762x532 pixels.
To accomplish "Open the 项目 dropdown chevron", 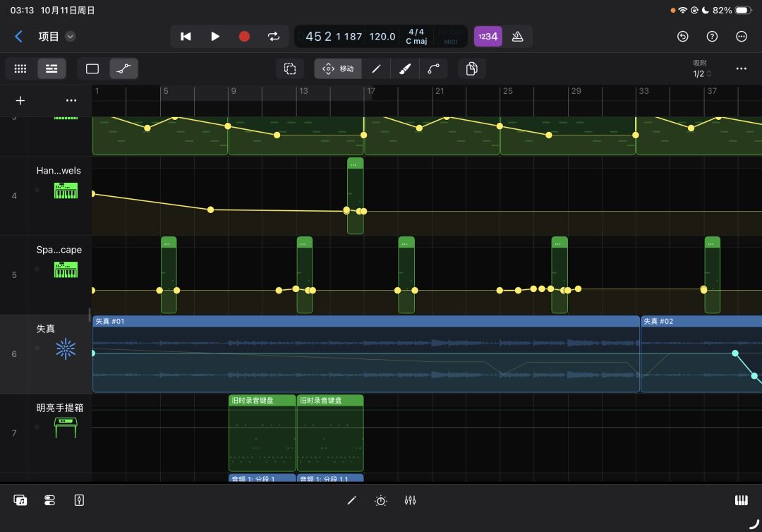I will click(x=71, y=37).
